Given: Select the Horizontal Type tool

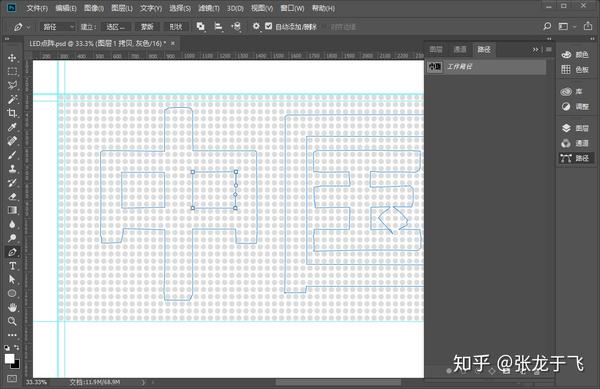Looking at the screenshot, I should pyautogui.click(x=12, y=266).
